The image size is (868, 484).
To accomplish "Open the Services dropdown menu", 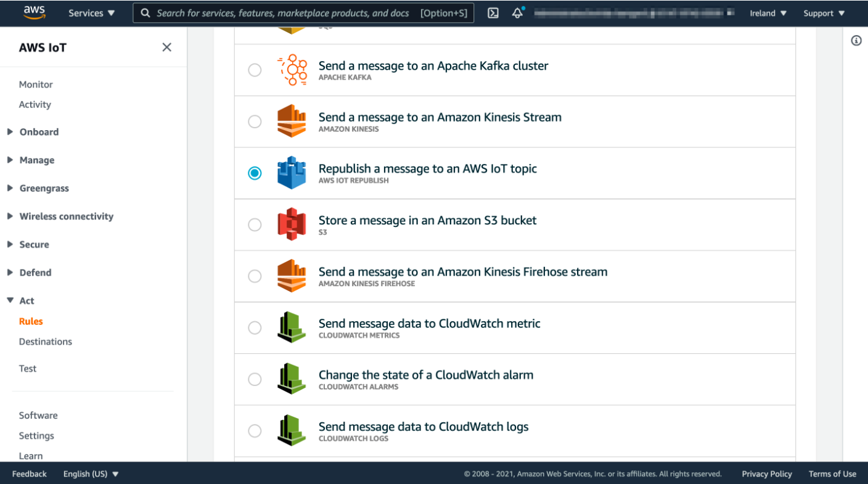I will click(x=91, y=13).
